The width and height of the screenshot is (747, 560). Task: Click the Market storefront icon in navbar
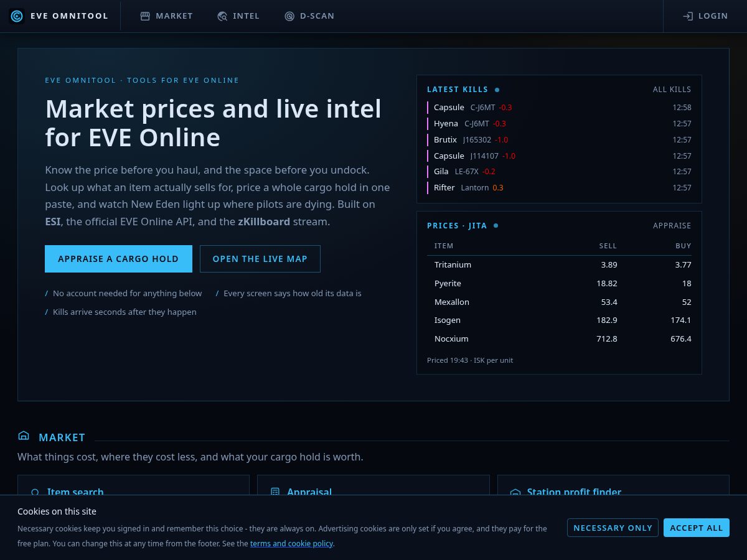click(145, 16)
